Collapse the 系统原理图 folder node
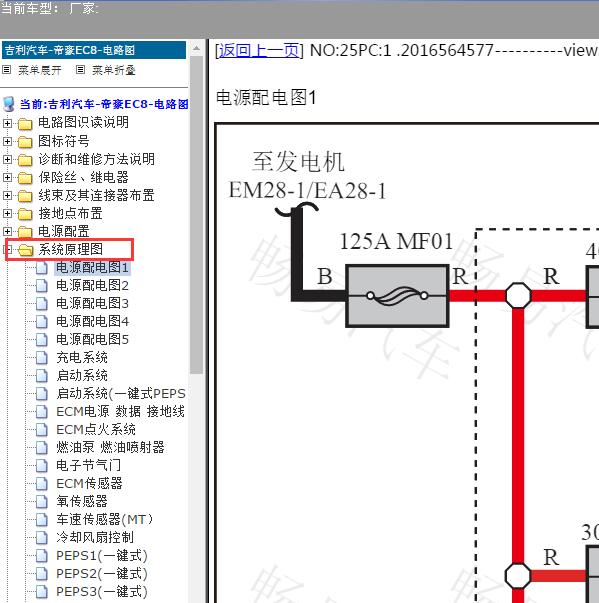The width and height of the screenshot is (599, 603). tap(8, 250)
